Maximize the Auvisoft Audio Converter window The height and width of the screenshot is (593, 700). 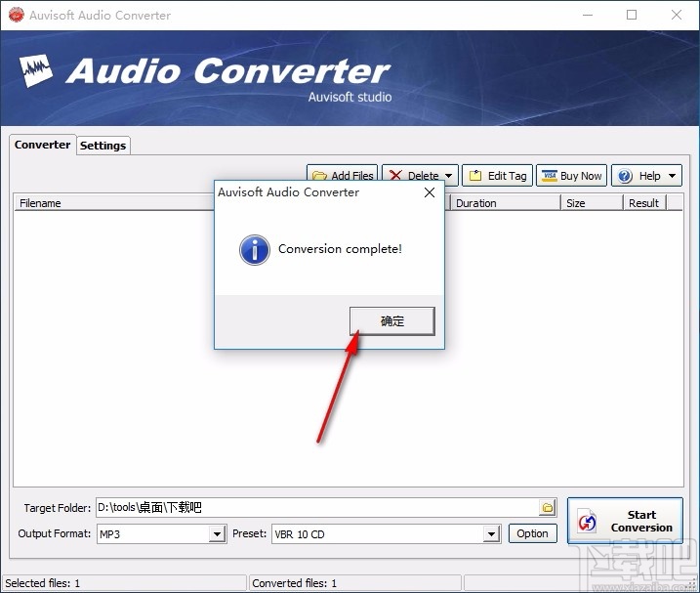pos(632,16)
